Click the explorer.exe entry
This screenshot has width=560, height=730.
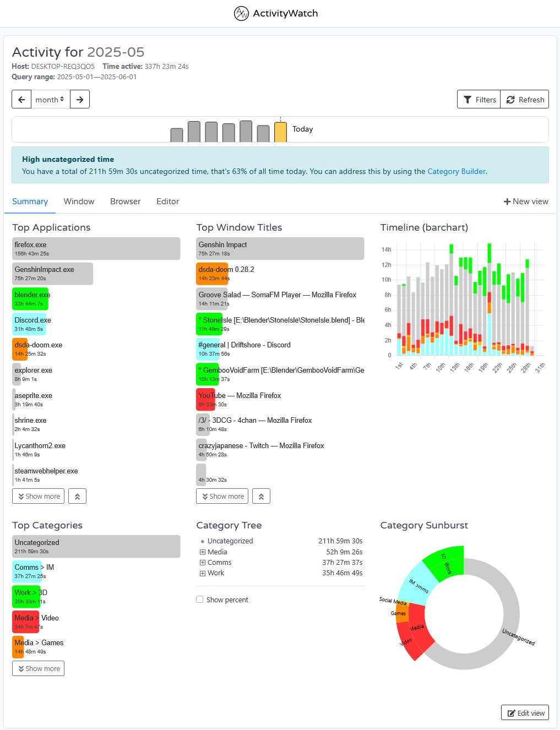tap(33, 374)
